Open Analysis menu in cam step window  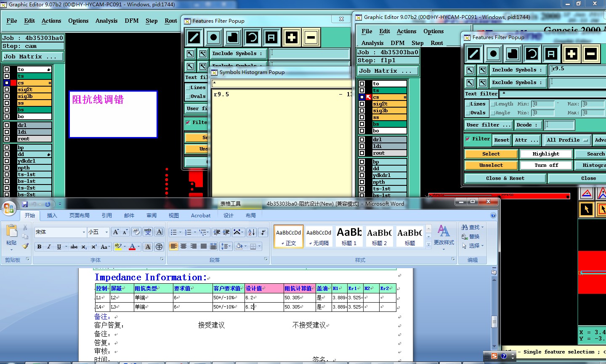[106, 21]
